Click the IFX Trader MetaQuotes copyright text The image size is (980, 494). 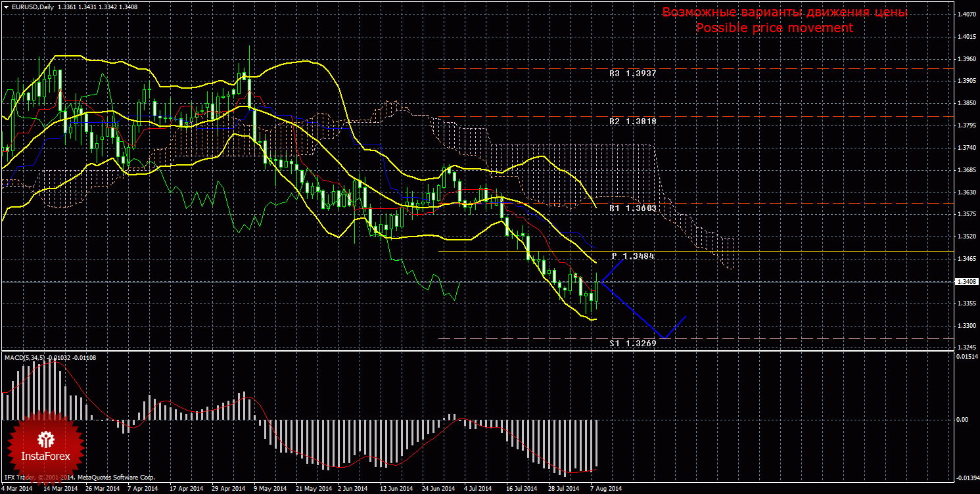pos(79,477)
